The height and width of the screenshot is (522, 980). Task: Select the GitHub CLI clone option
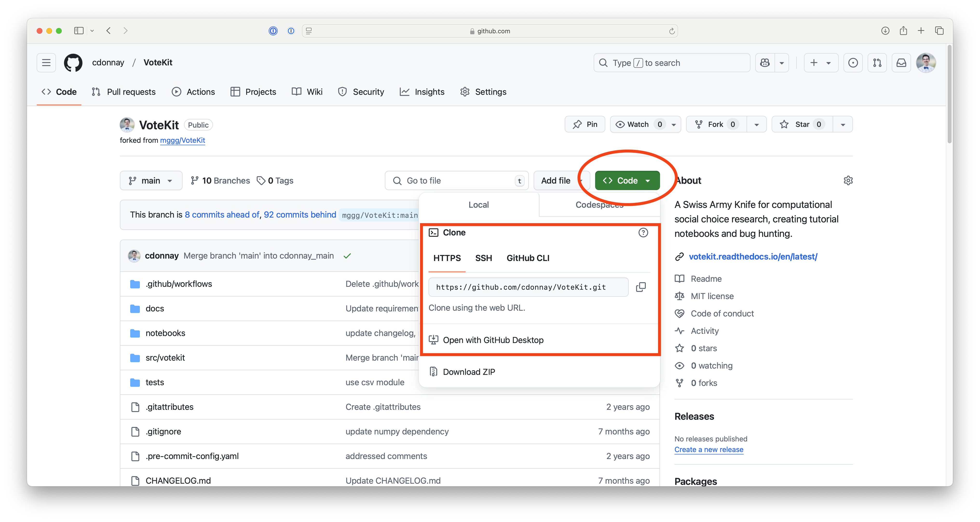528,258
